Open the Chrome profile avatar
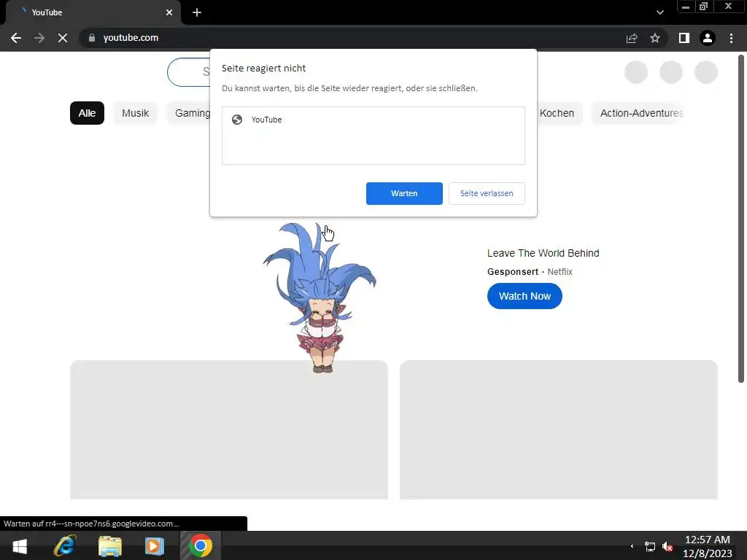This screenshot has width=747, height=560. pyautogui.click(x=708, y=38)
